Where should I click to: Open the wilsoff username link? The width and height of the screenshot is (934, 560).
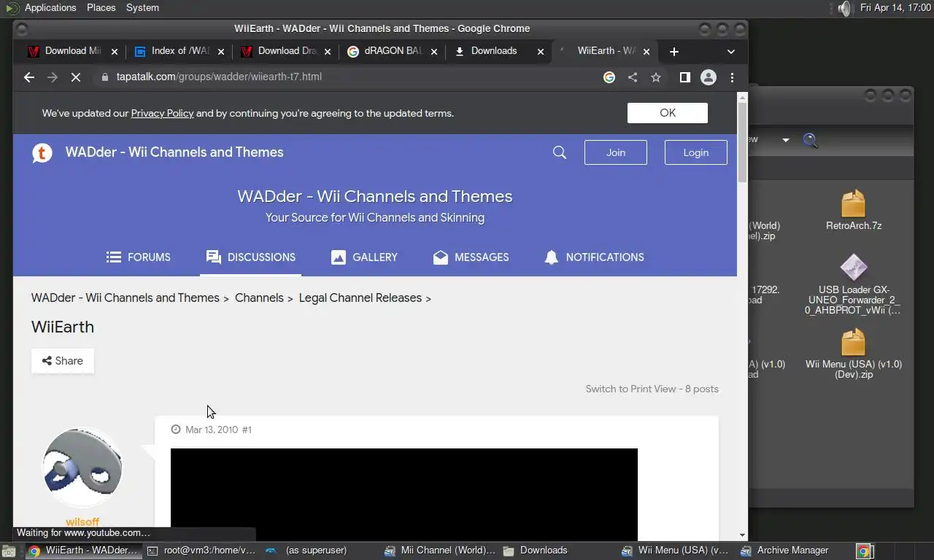coord(82,522)
